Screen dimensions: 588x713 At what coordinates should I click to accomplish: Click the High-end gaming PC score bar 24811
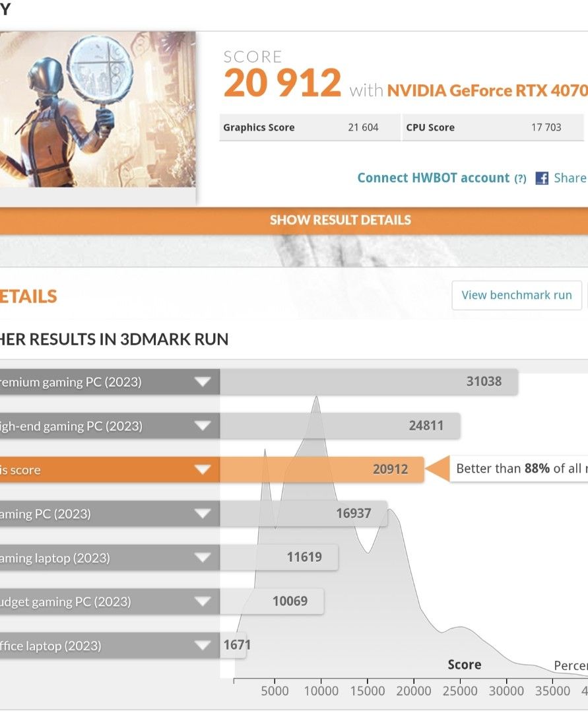(341, 426)
